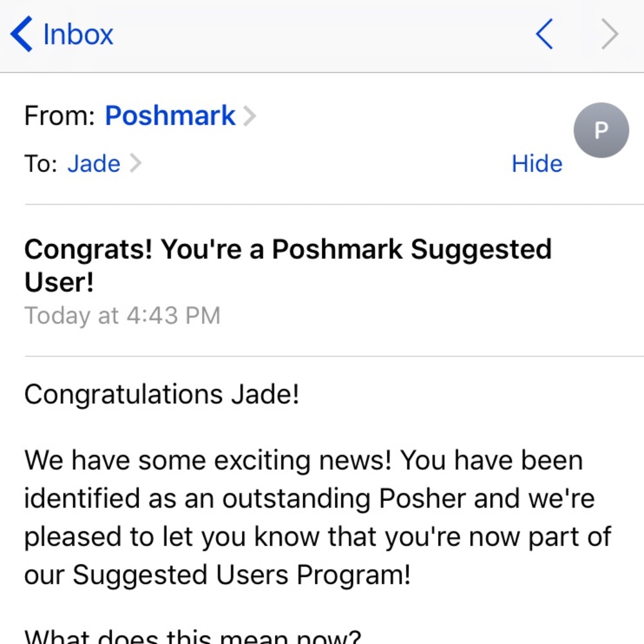644x644 pixels.
Task: Open Jade's recipient contact card
Action: click(93, 164)
